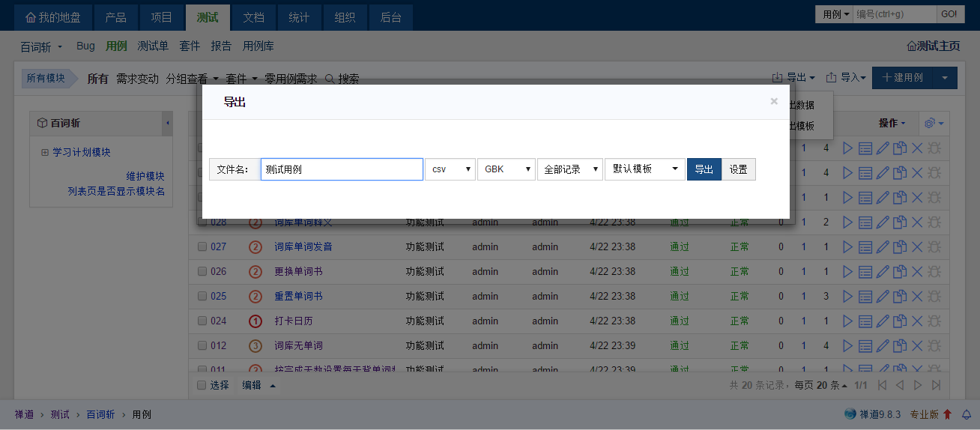Click bug icon in row 028

[x=934, y=222]
